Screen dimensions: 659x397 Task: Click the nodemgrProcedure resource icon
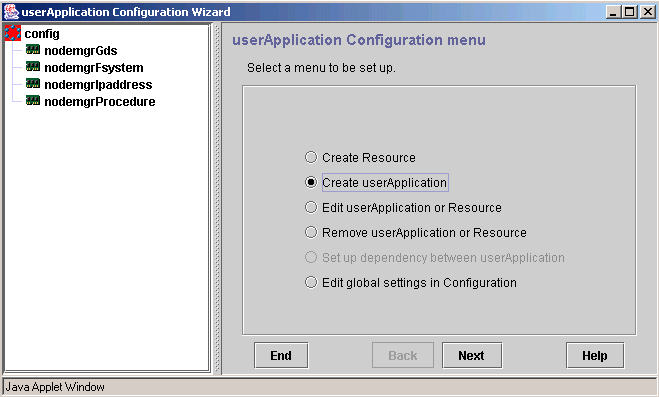point(33,101)
